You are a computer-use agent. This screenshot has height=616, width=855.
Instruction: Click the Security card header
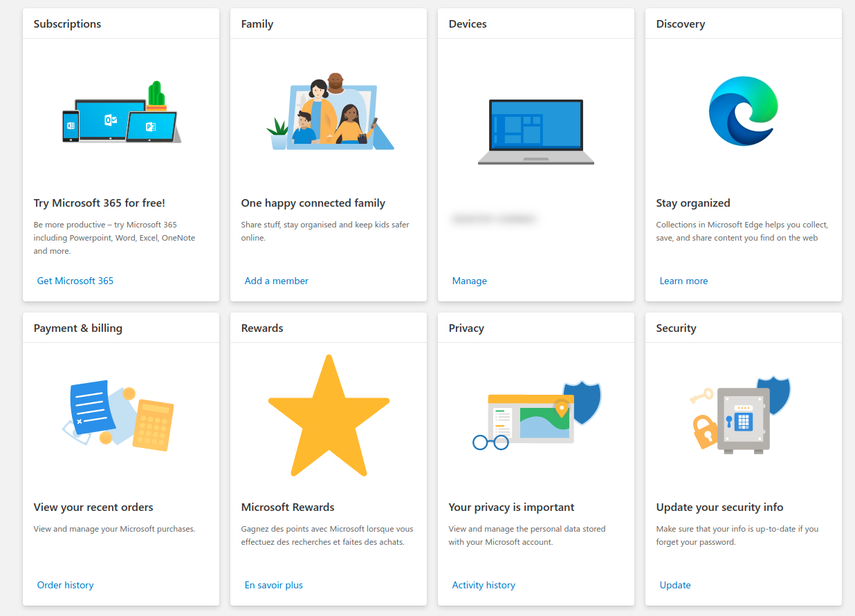click(x=677, y=328)
